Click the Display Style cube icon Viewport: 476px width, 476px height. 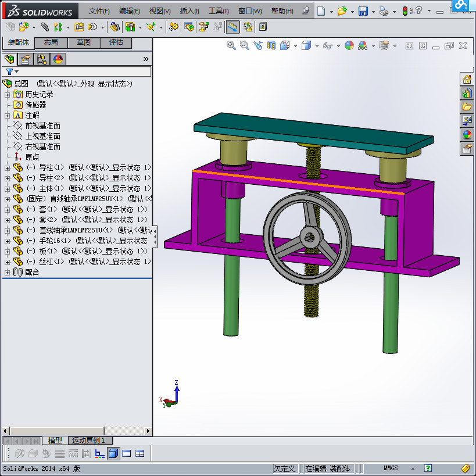306,45
